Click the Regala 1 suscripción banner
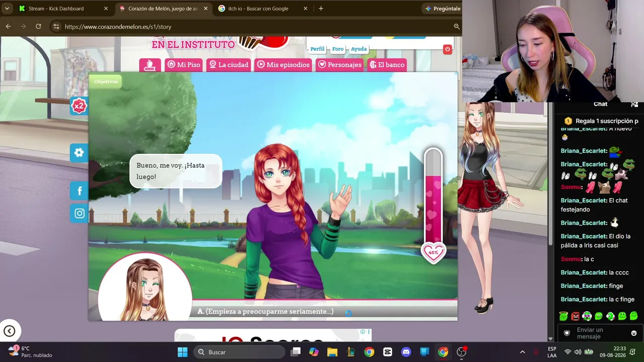Image resolution: width=644 pixels, height=362 pixels. click(x=601, y=121)
